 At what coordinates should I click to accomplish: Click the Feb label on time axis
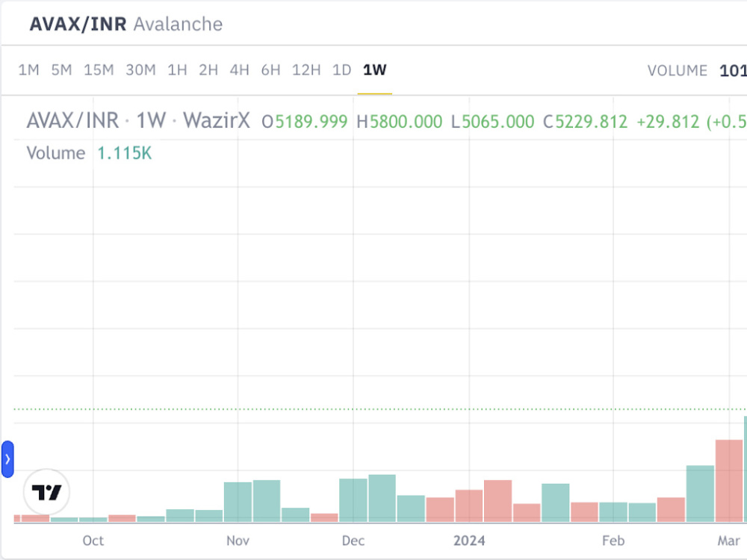point(613,541)
